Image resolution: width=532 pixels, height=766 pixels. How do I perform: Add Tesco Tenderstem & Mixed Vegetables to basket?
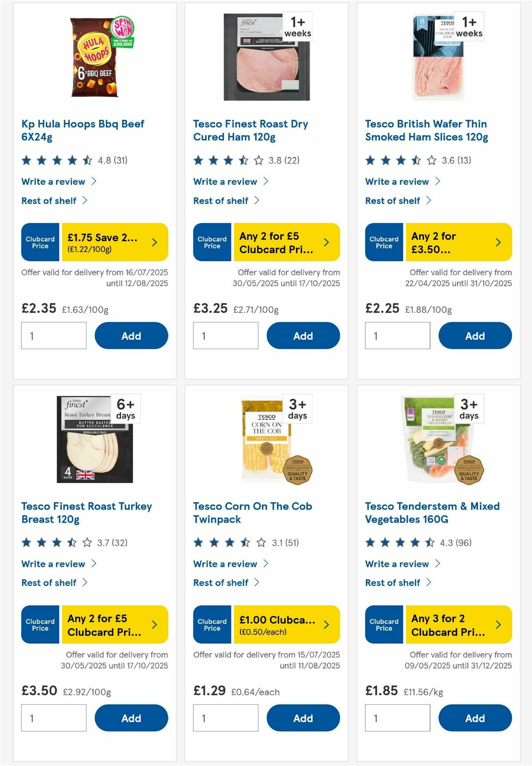(x=475, y=718)
